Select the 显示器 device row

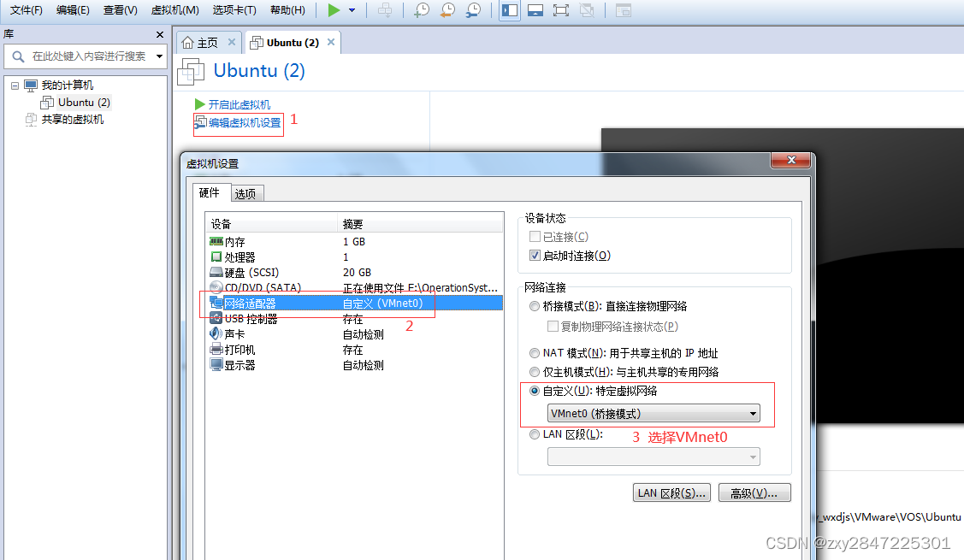[356, 365]
